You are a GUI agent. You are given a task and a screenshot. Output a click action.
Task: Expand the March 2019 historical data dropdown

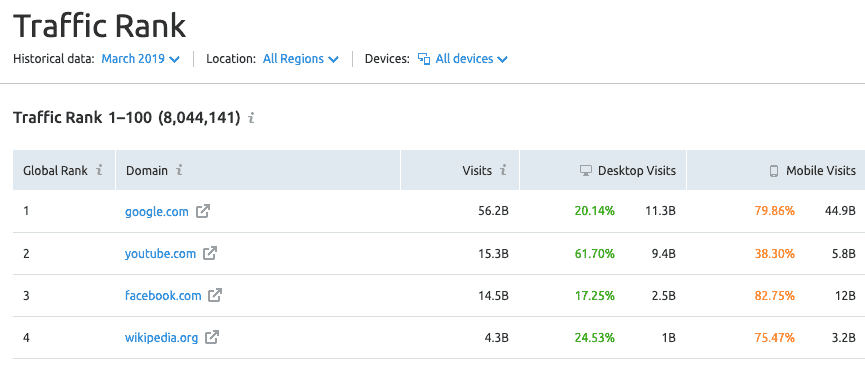(x=141, y=59)
